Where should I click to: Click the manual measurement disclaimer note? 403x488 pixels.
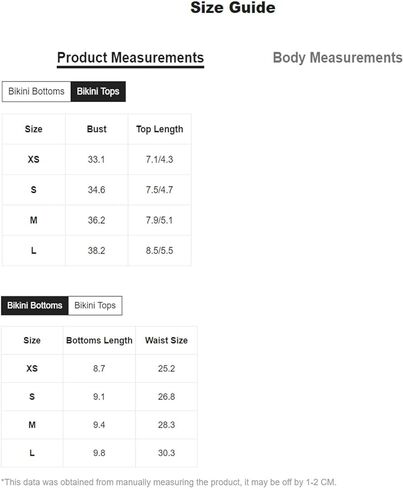[169, 482]
